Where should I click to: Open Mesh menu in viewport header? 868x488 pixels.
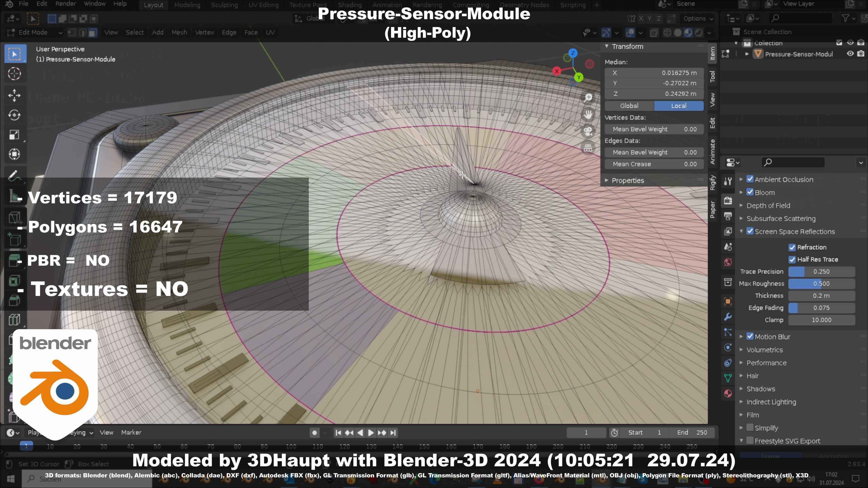pyautogui.click(x=179, y=32)
